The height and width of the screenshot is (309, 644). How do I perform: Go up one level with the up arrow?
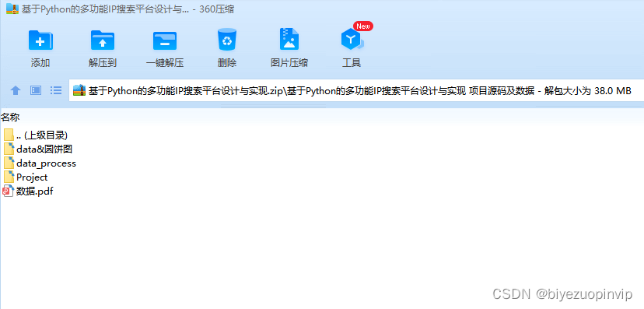pyautogui.click(x=16, y=90)
